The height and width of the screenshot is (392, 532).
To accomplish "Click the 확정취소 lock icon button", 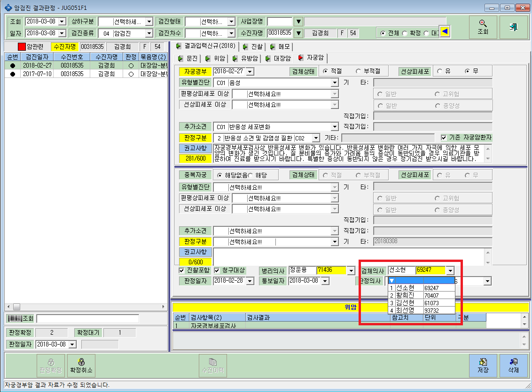I will pos(81,366).
